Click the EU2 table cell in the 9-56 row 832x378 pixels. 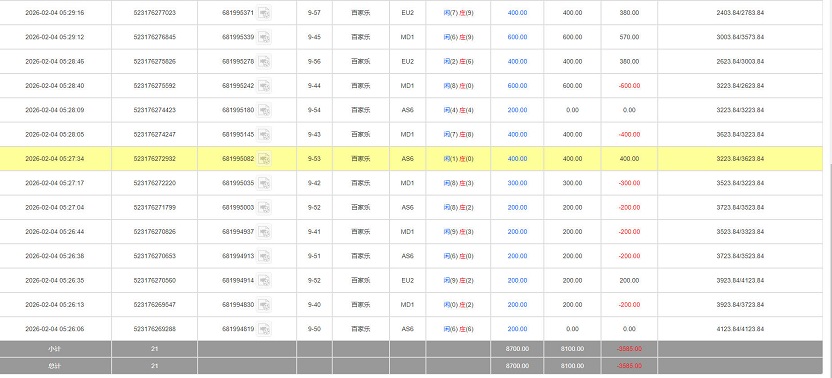[408, 61]
